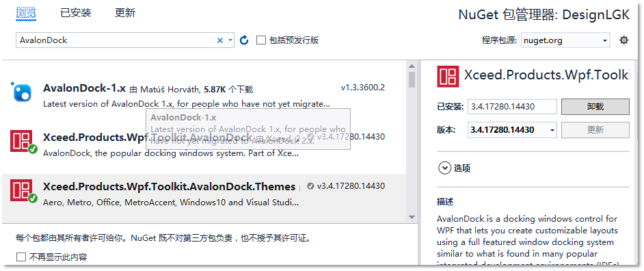Enable the 包括预发行版 checkbox

pyautogui.click(x=261, y=40)
